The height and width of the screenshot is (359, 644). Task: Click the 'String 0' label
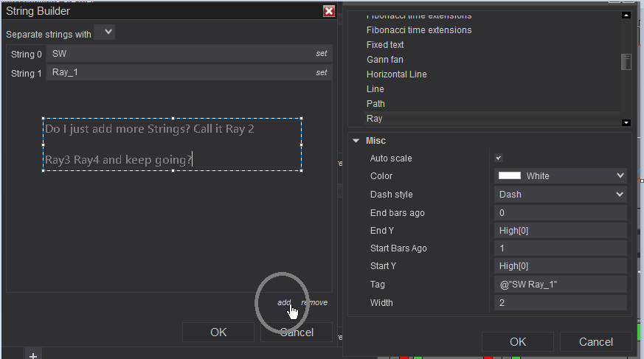(27, 54)
